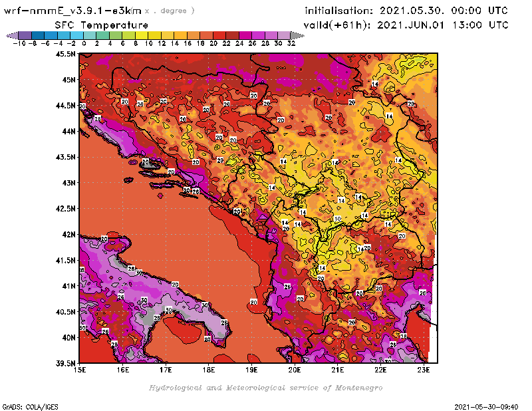
Task: Click the gray above-32 arrow on the legend
Action: click(x=297, y=35)
